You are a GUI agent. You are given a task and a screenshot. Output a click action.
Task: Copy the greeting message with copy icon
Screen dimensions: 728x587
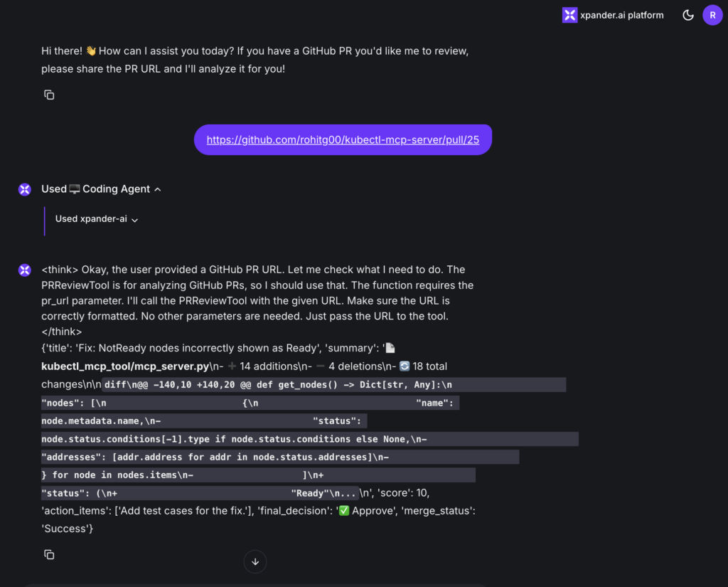49,95
